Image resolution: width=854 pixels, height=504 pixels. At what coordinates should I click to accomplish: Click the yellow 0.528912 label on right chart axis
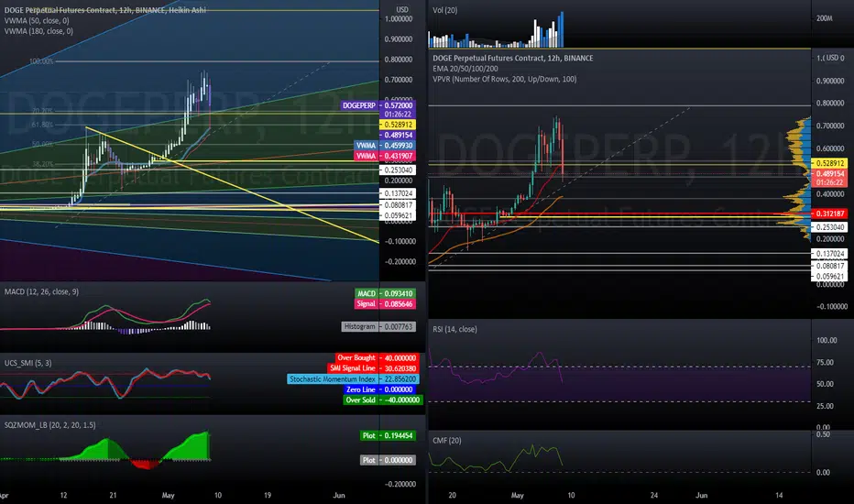(x=830, y=163)
